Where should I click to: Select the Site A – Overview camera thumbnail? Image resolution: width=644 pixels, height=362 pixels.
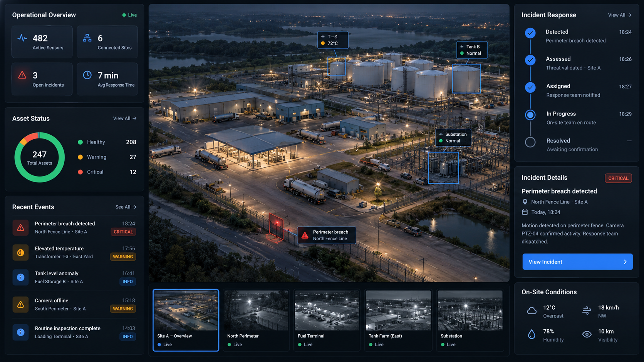coord(186,320)
